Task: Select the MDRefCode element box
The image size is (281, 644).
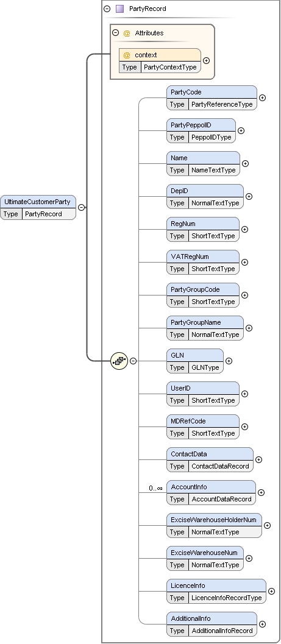Action: click(203, 426)
